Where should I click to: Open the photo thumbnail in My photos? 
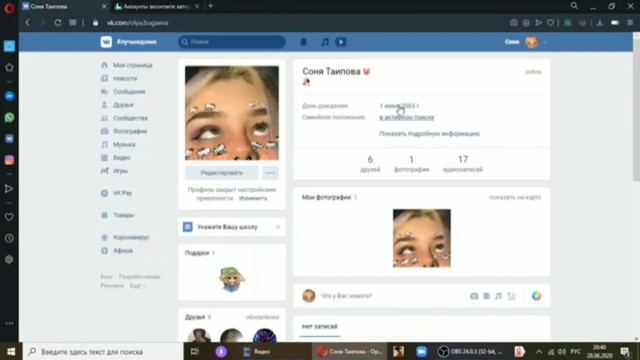(422, 238)
